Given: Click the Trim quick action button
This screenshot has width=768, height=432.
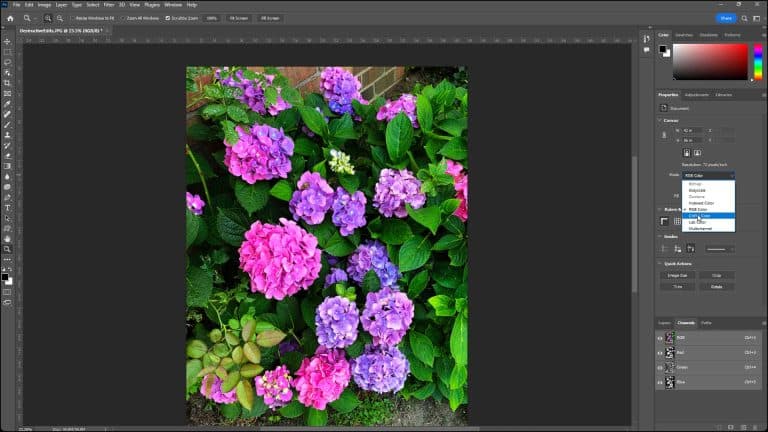Looking at the screenshot, I should coord(677,287).
